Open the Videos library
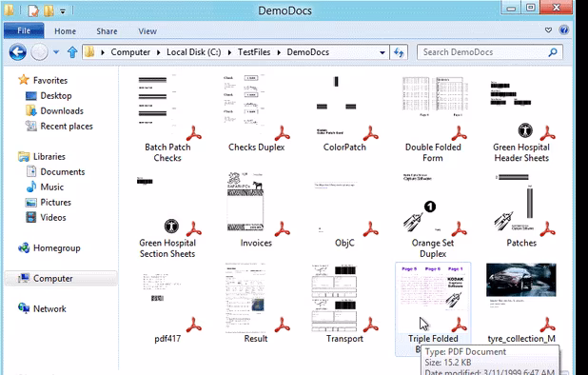 click(x=53, y=218)
